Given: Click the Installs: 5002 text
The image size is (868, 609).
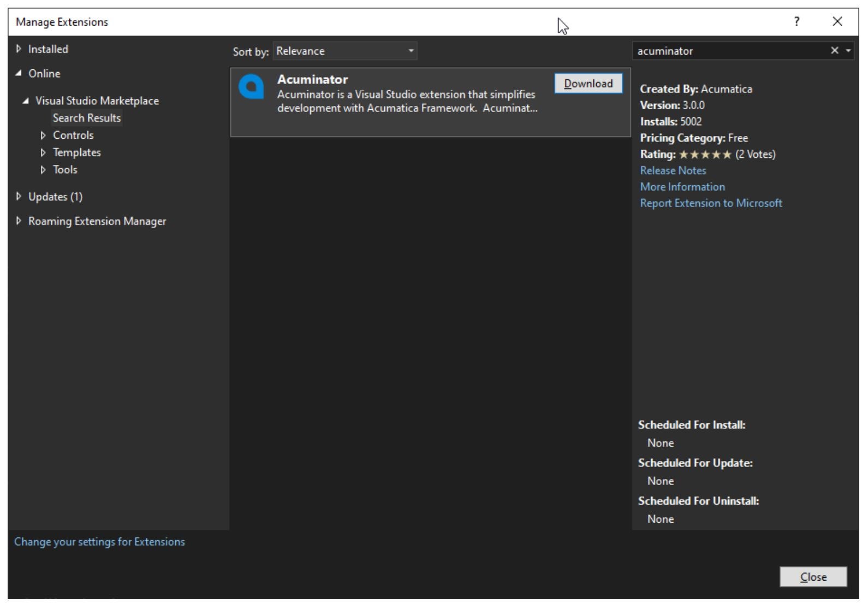Looking at the screenshot, I should point(671,122).
